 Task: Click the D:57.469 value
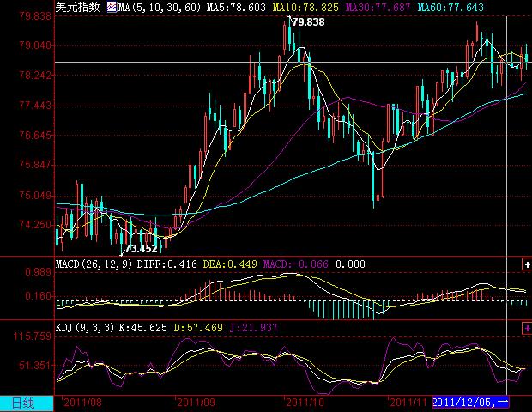pyautogui.click(x=198, y=328)
